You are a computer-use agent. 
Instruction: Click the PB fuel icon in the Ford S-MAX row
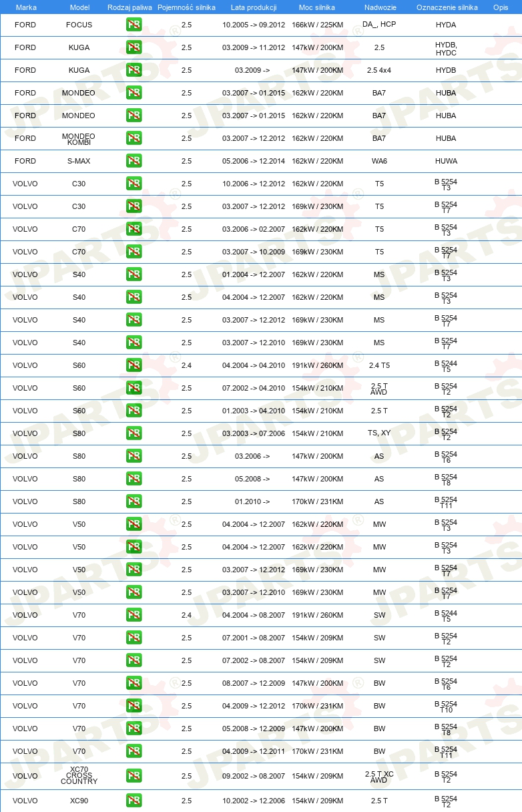134,161
